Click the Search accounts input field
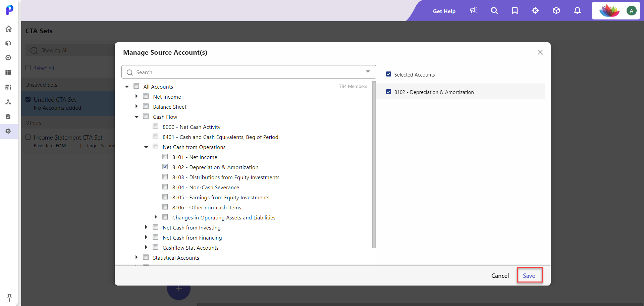 249,72
